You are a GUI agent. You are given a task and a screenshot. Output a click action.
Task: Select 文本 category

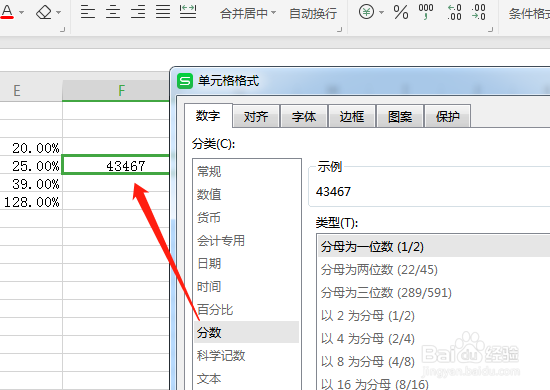246,378
